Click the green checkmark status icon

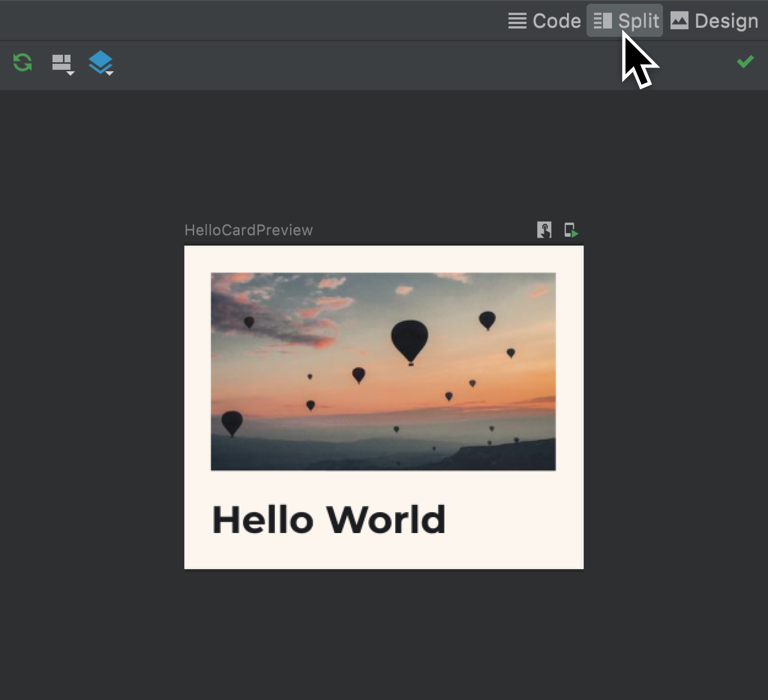click(x=745, y=62)
